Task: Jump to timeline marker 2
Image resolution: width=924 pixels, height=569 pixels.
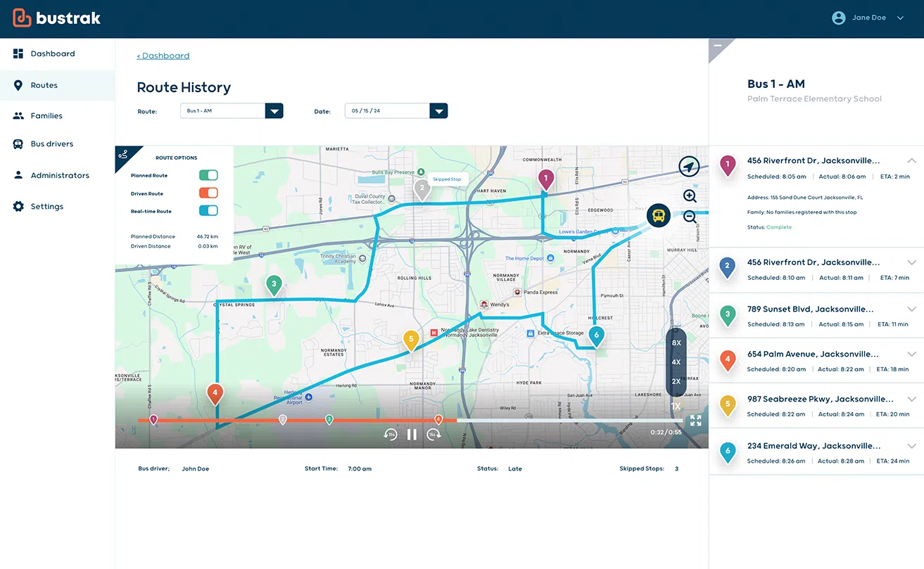Action: (283, 420)
